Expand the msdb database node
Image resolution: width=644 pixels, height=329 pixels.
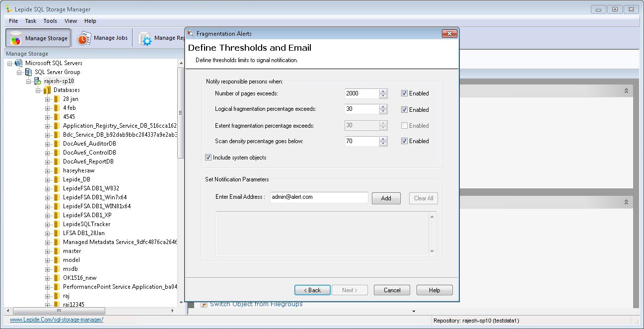(x=48, y=269)
